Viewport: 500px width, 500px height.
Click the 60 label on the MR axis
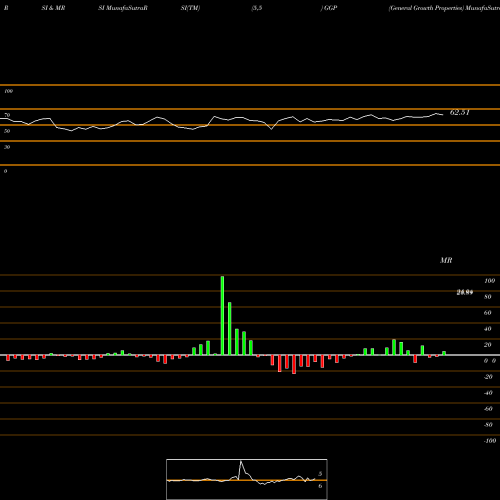[488, 313]
